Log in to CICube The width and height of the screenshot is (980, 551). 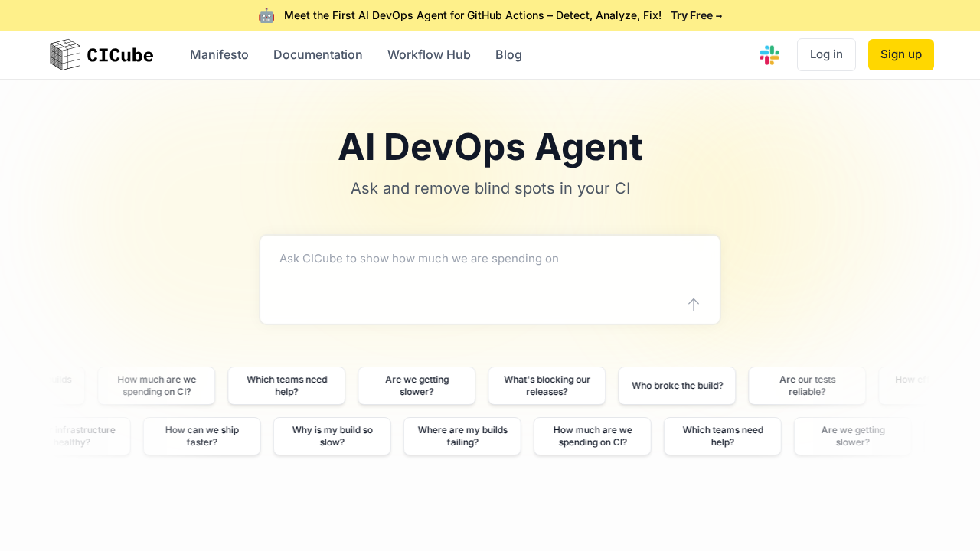click(826, 54)
